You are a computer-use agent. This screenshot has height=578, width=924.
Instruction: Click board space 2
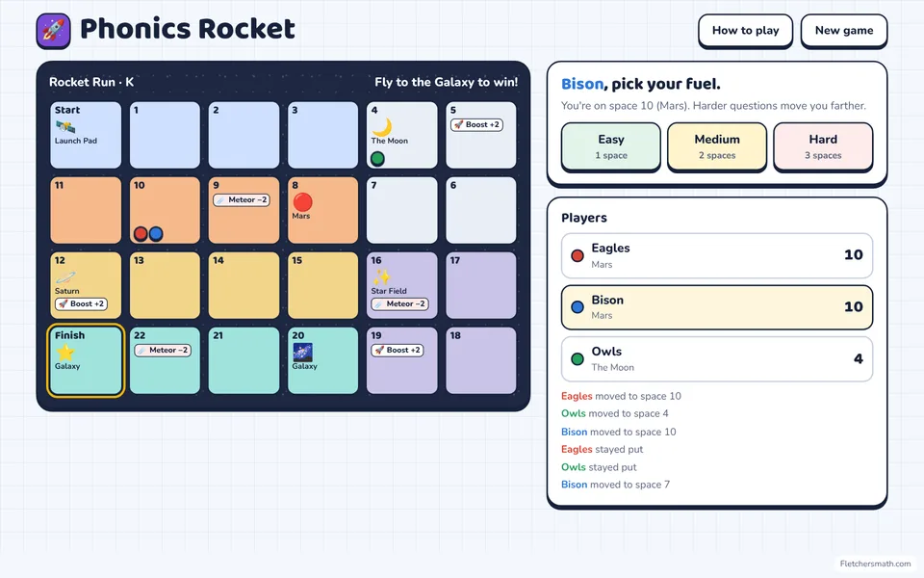click(x=244, y=135)
